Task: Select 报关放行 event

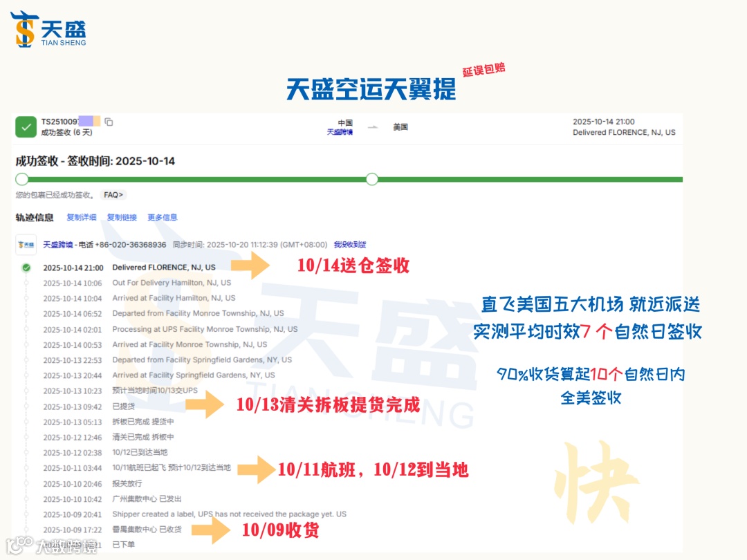Action: click(127, 483)
